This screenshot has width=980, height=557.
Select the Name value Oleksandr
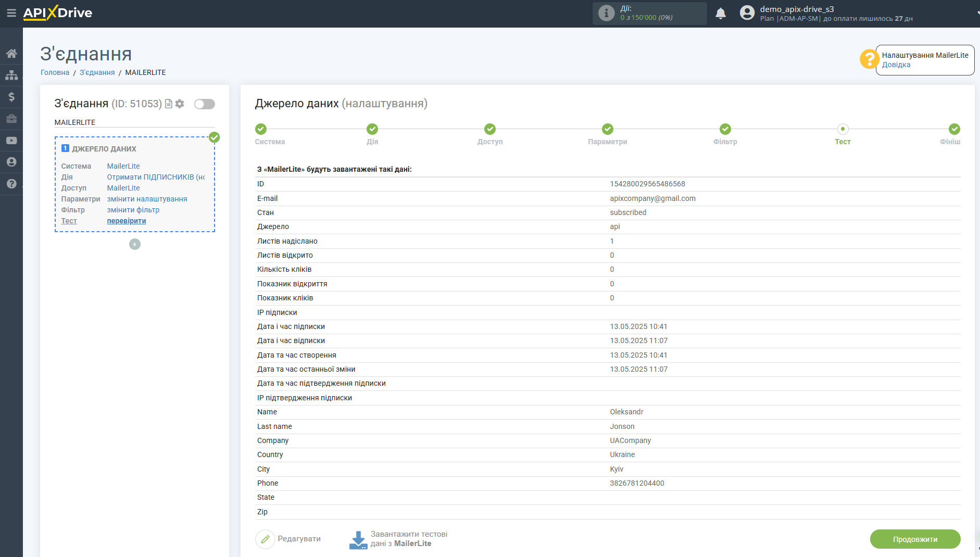coord(626,412)
